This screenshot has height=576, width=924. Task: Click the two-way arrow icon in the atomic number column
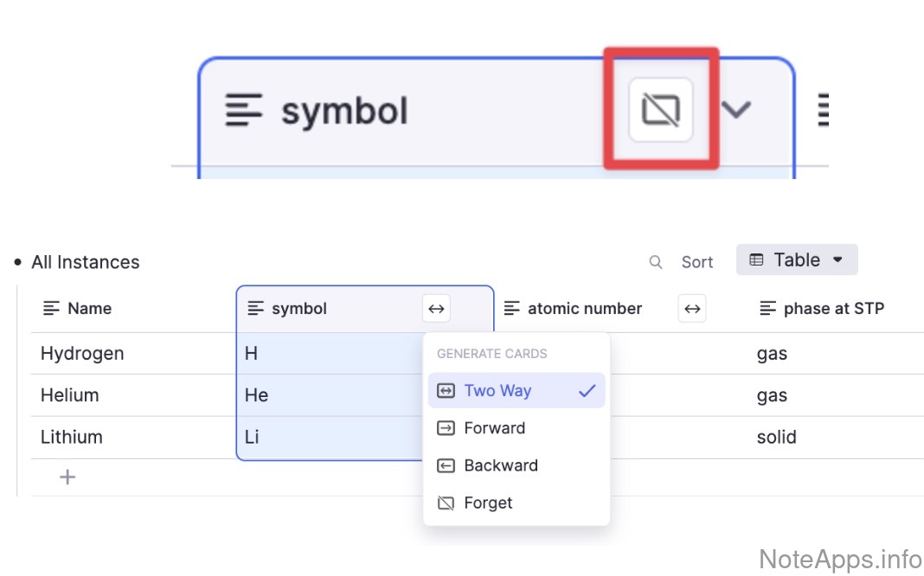[692, 308]
